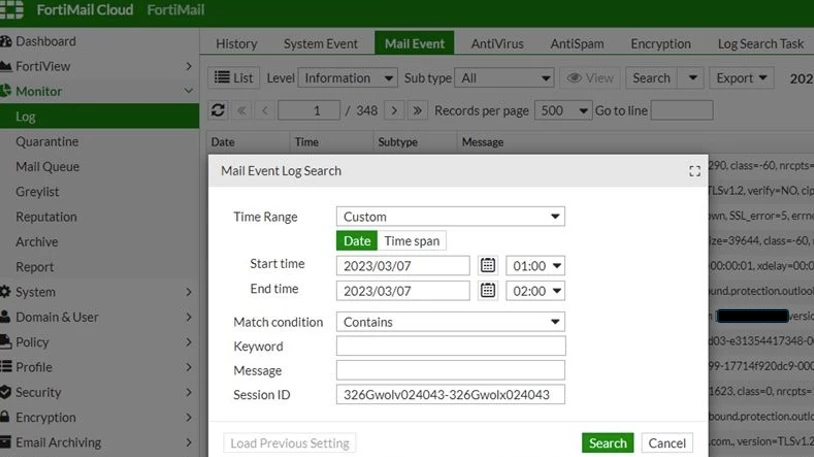The height and width of the screenshot is (457, 814).
Task: Open the Sub type All dropdown
Action: 504,78
